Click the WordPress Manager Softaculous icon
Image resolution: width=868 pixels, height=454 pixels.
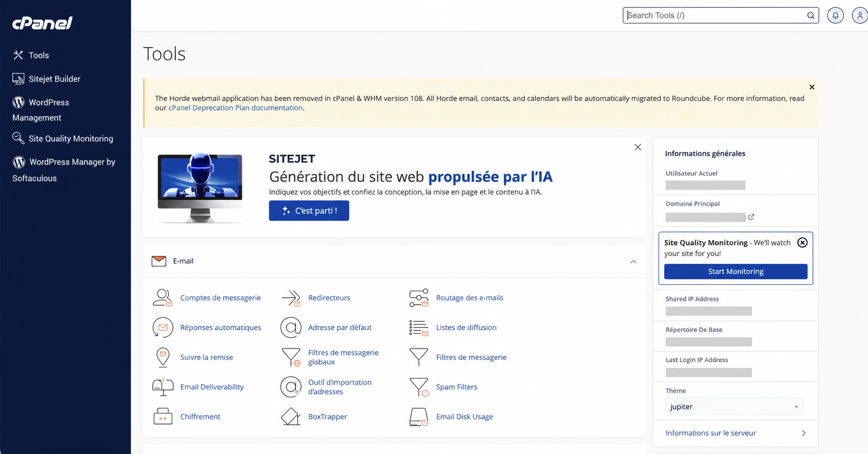(19, 162)
